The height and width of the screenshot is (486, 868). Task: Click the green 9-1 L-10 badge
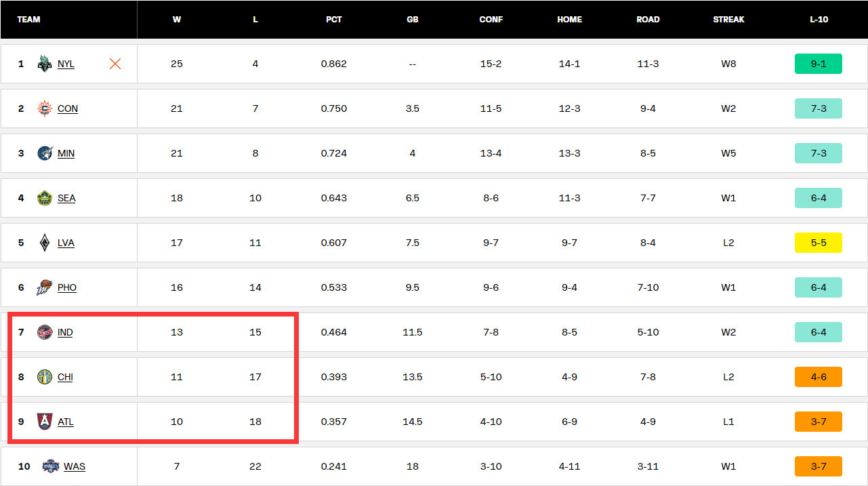pyautogui.click(x=818, y=64)
